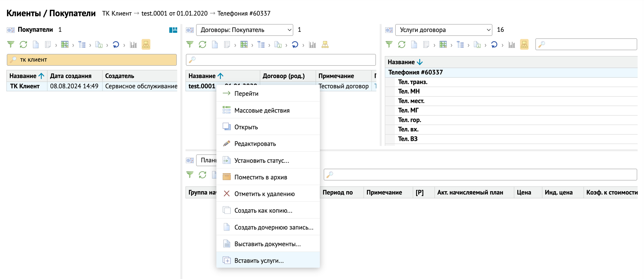Click the ТК Клиент customer row
The image size is (644, 279).
click(92, 86)
